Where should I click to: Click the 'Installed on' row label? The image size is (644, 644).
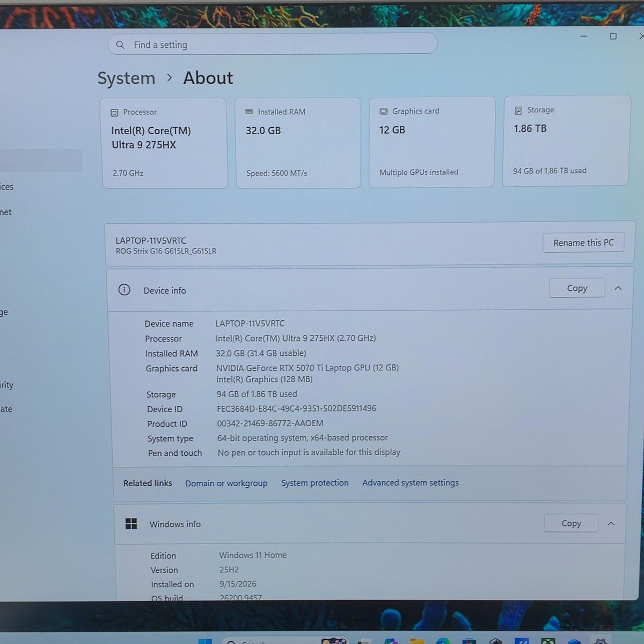point(172,584)
